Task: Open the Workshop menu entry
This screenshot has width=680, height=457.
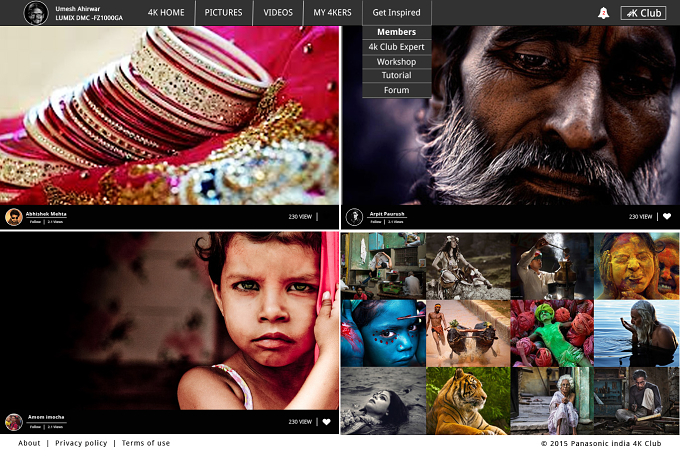Action: [396, 62]
